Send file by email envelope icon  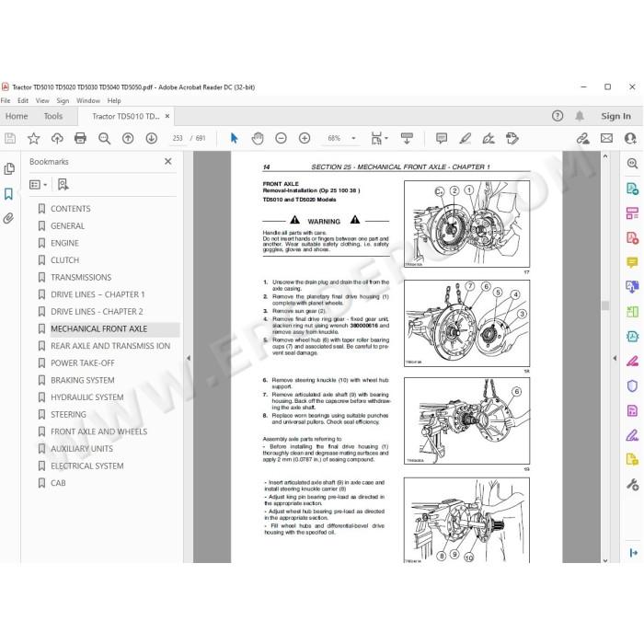click(606, 138)
